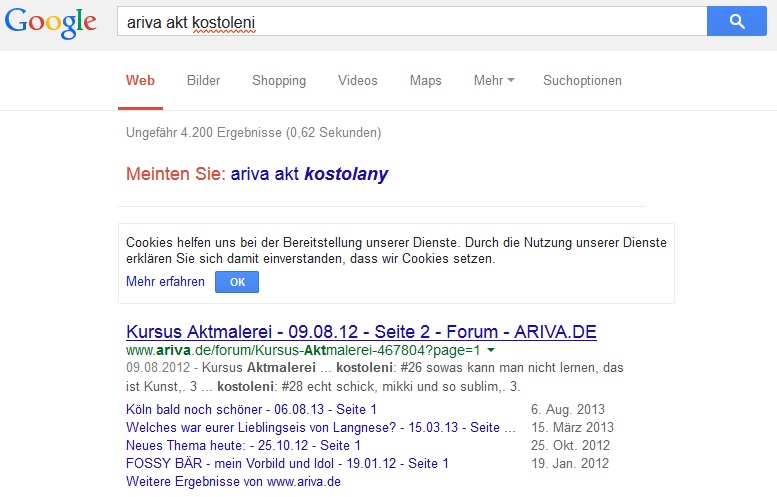
Task: Open result 'Kursus Aktmalerei - 09.08.12 - Seite 2'
Action: click(x=361, y=331)
